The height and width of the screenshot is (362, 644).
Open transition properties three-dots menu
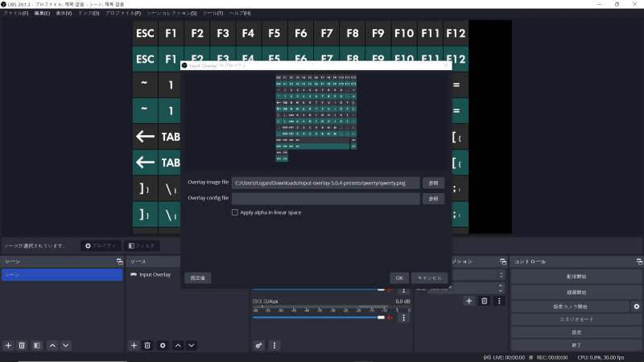pyautogui.click(x=499, y=301)
